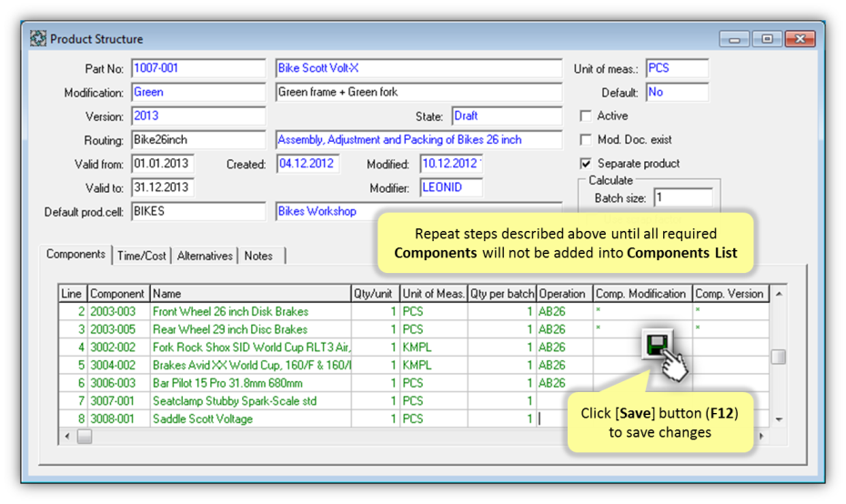Click the Valid to date 31.12.2013

click(163, 187)
